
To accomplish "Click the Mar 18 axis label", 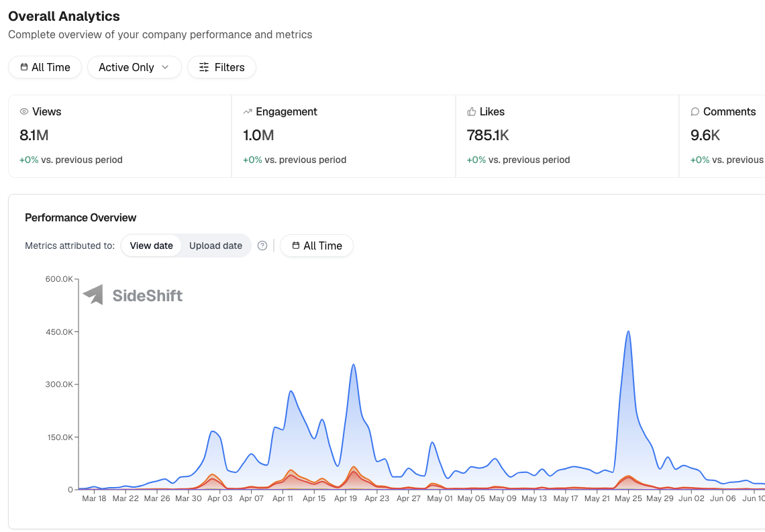I will [x=94, y=498].
